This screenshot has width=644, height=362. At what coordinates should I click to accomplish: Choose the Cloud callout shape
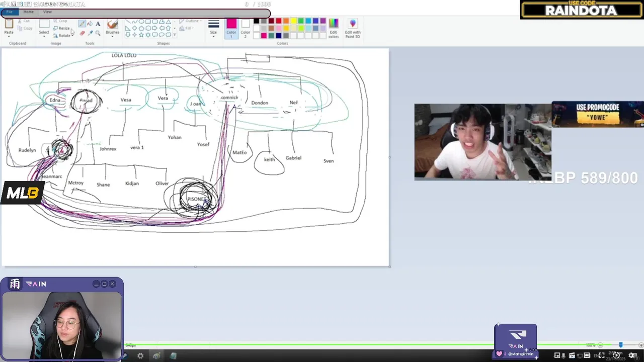[168, 35]
